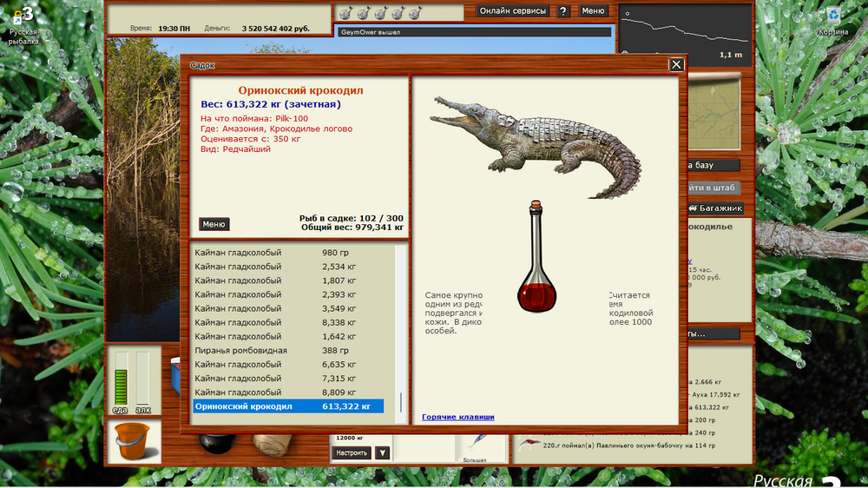This screenshot has width=868, height=488.
Task: Select Кайман гладколобый 1,807 кг row
Action: tap(288, 280)
